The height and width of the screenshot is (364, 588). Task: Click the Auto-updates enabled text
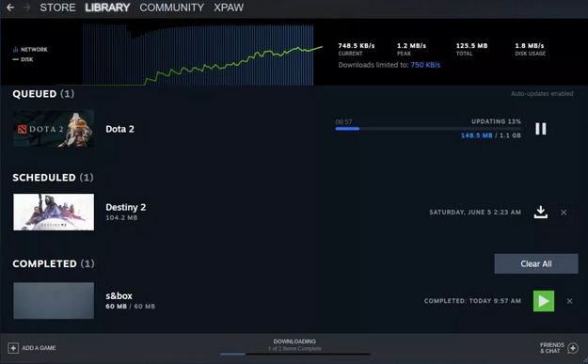coord(542,94)
